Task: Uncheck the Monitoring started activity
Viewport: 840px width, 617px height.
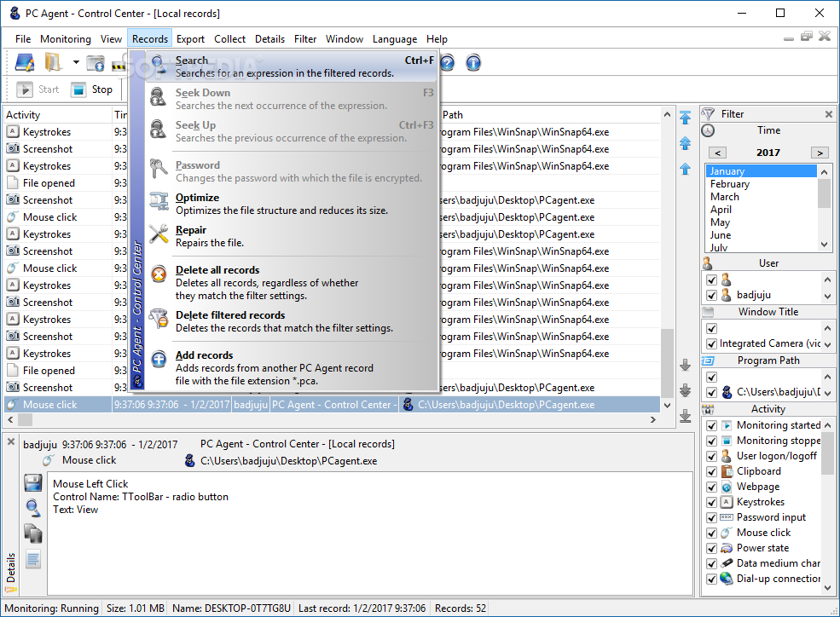Action: (x=711, y=426)
